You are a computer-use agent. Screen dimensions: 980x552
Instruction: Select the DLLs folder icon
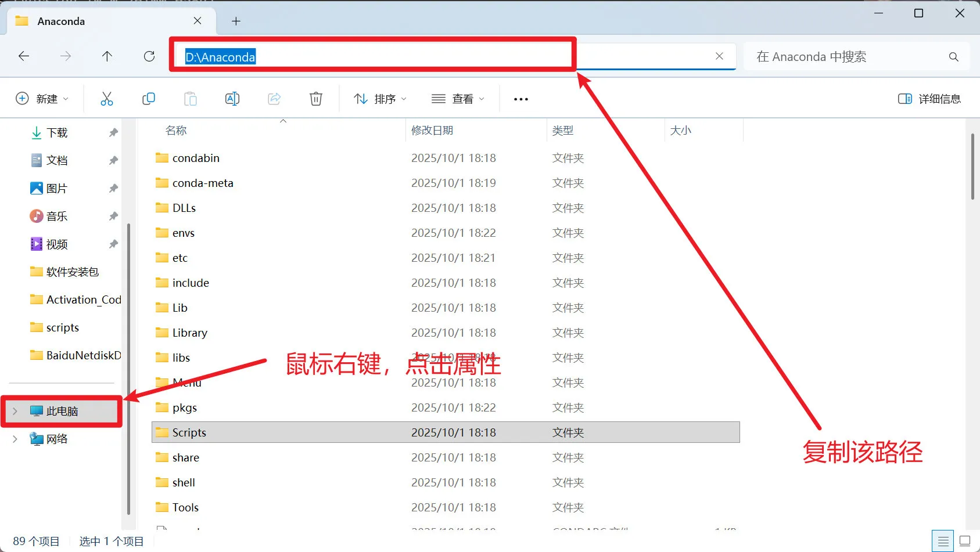click(162, 208)
